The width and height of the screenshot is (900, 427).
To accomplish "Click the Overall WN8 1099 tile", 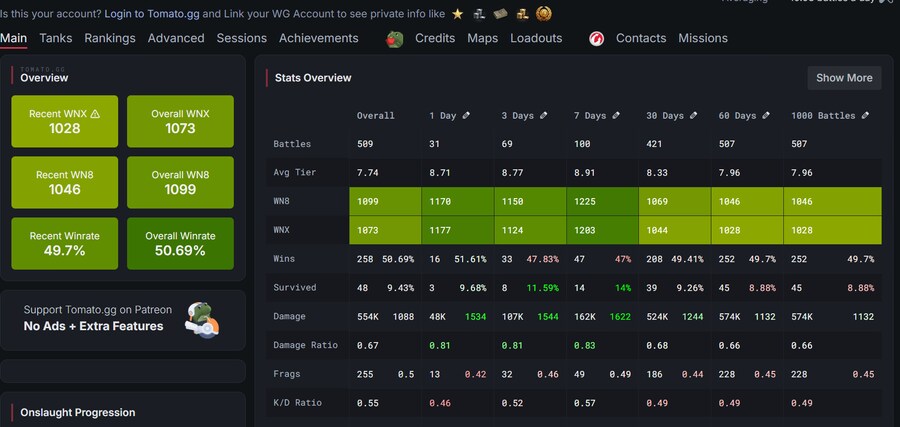I will [180, 182].
